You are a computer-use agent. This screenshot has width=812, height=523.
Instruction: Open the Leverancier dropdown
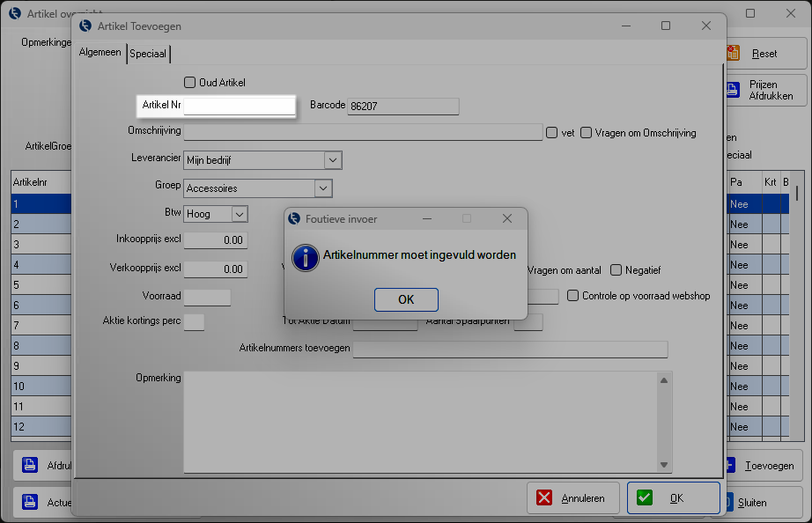point(332,160)
